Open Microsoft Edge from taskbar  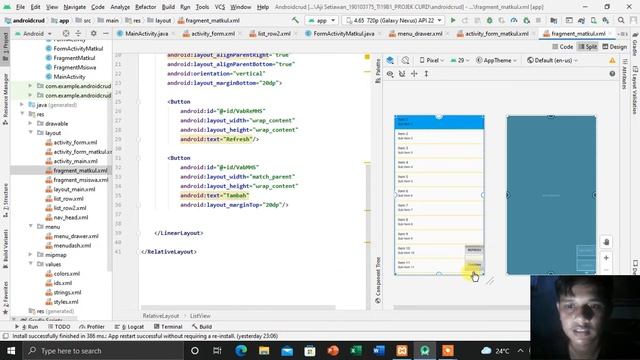coord(241,351)
